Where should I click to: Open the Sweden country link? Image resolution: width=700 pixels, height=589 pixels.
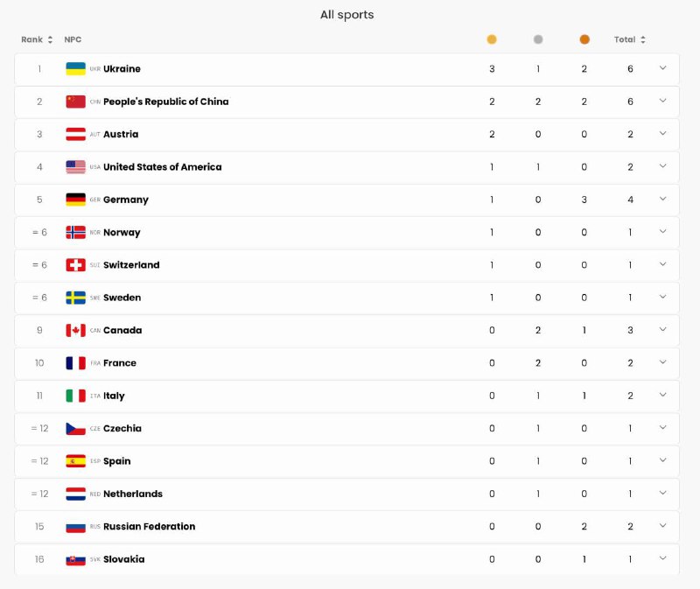[122, 298]
